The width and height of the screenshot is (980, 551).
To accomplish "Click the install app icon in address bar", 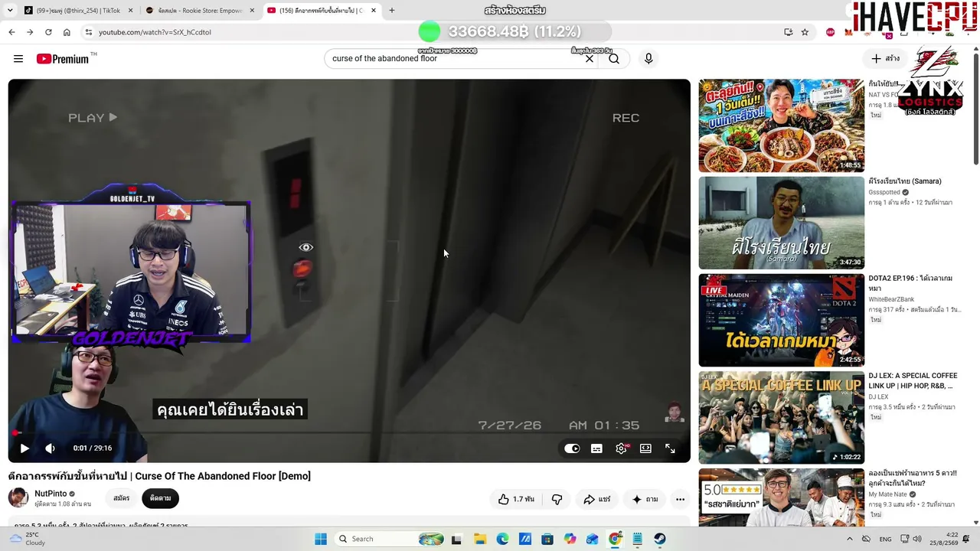I will [x=788, y=32].
